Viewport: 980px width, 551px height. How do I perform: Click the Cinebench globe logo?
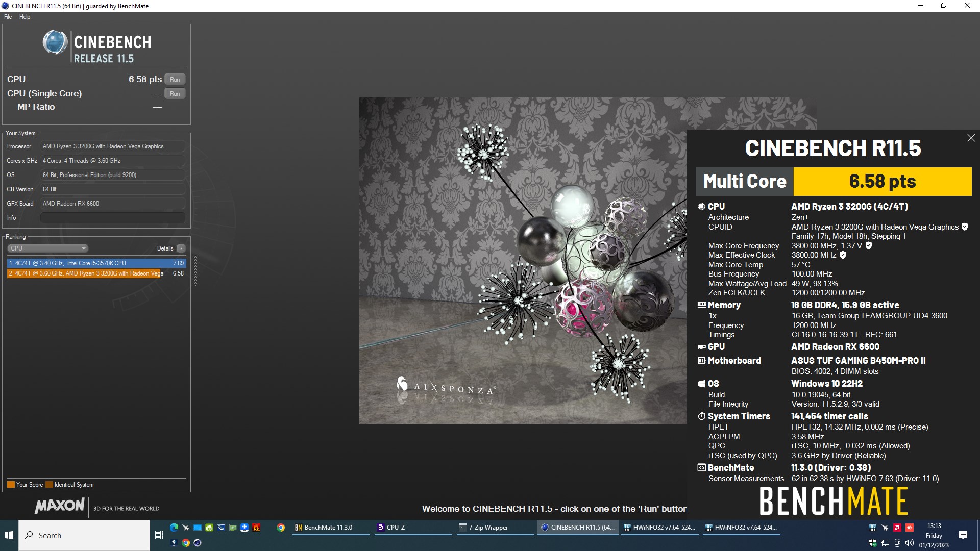[x=55, y=43]
